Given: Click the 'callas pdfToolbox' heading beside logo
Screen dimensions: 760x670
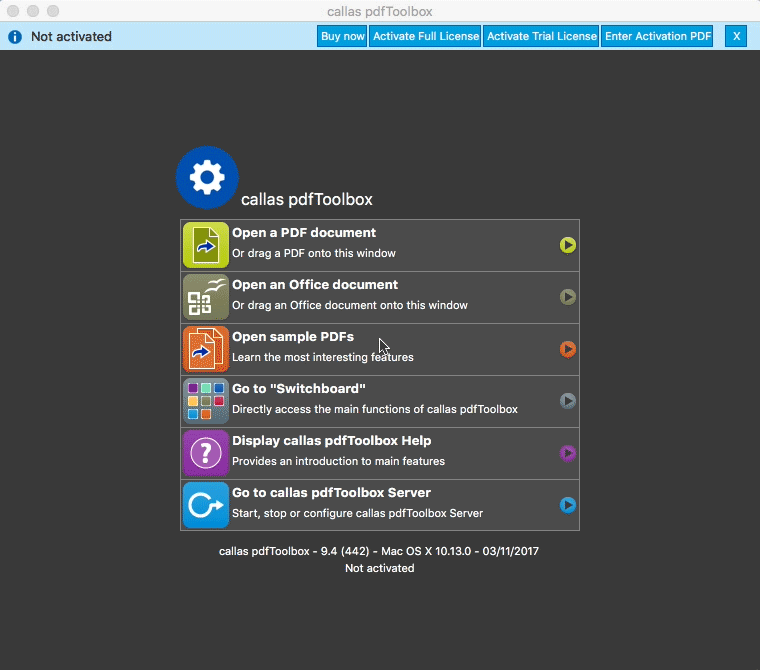Looking at the screenshot, I should (x=307, y=199).
